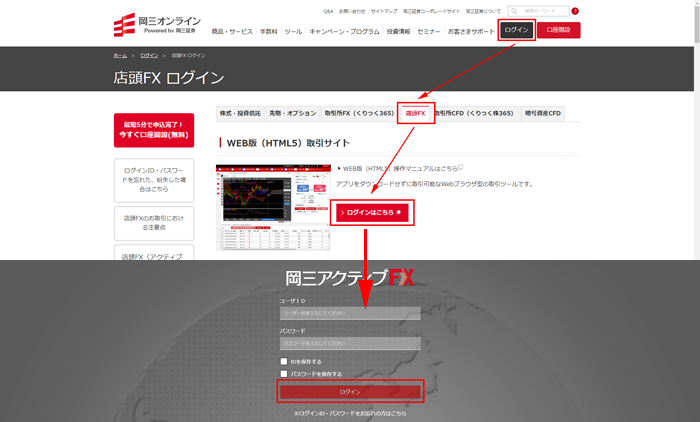The height and width of the screenshot is (422, 700).
Task: Open the 手数料 menu
Action: (269, 31)
